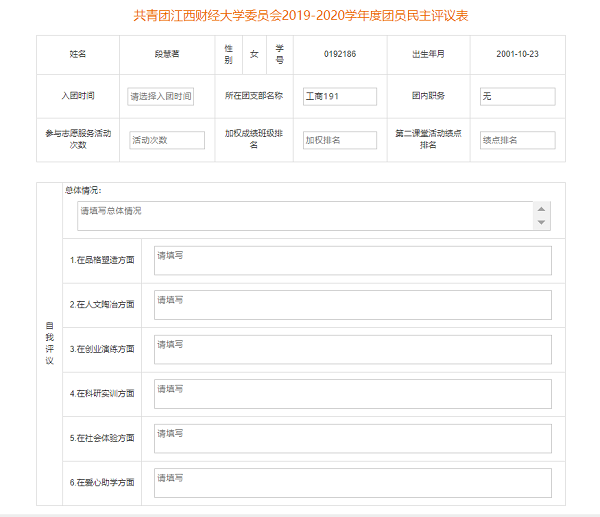Click the 活动次数 input field
Screen dimensions: 600x517
point(167,140)
